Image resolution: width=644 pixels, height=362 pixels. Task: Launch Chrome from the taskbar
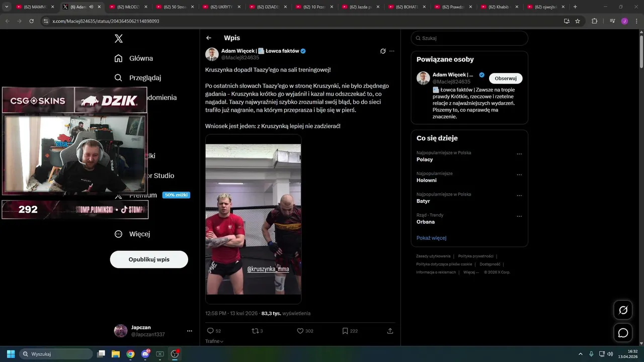(130, 354)
